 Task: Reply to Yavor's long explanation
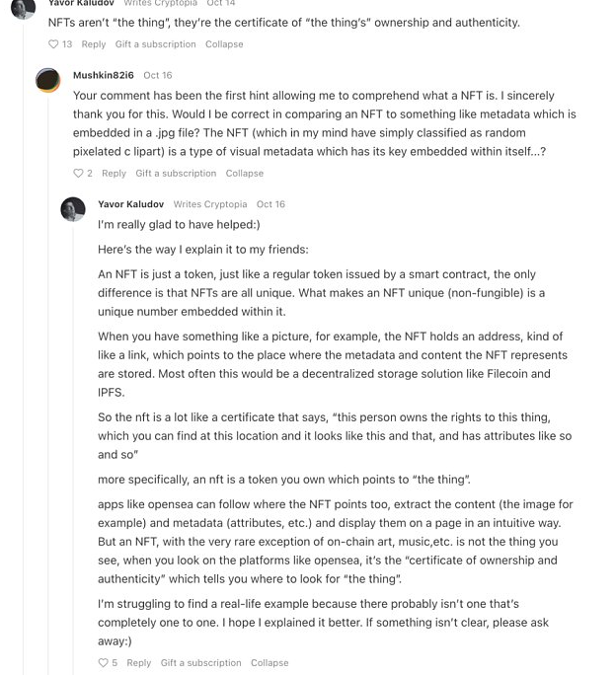(139, 663)
